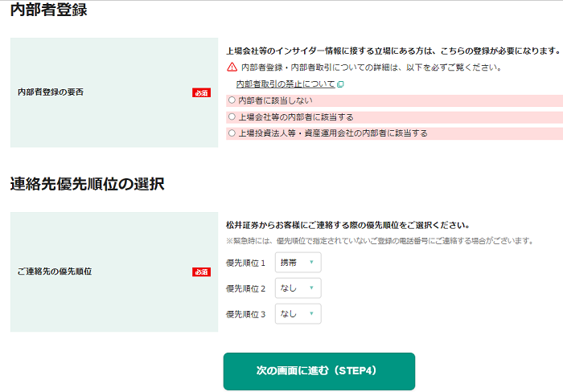This screenshot has height=392, width=563.
Task: Click the external link icon beside 内部者取引の禁止について
Action: [340, 84]
